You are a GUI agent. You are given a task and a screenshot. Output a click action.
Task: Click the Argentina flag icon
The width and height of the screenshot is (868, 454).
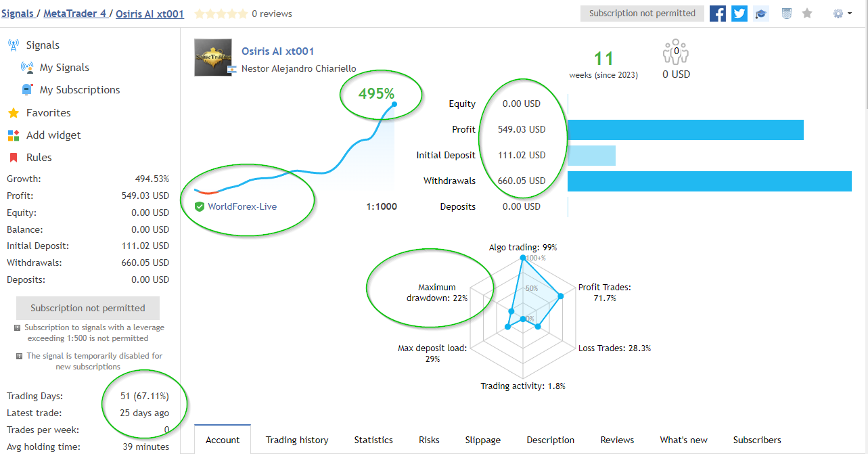click(232, 69)
